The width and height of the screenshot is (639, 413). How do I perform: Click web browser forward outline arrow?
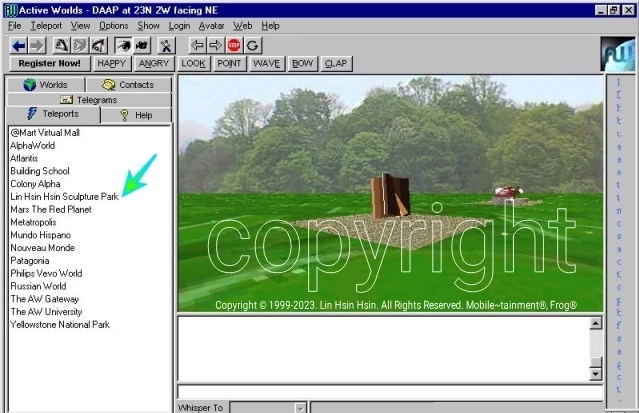coord(215,45)
